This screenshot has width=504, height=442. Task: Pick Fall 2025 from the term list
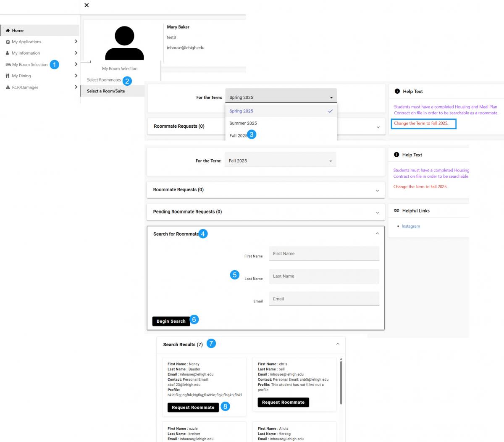point(238,136)
